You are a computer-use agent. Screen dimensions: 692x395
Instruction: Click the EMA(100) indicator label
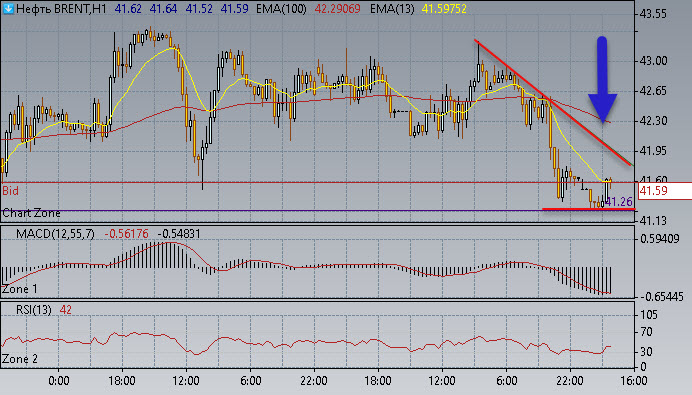281,9
